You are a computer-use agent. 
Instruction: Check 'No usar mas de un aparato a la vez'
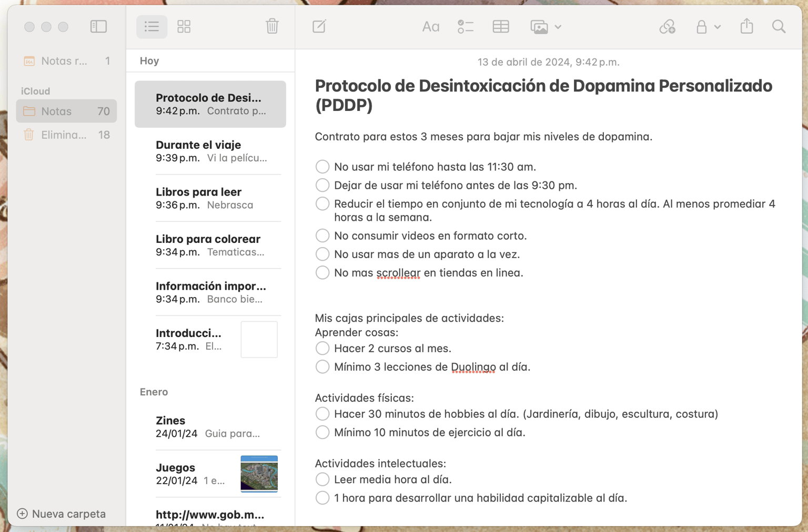(x=322, y=254)
